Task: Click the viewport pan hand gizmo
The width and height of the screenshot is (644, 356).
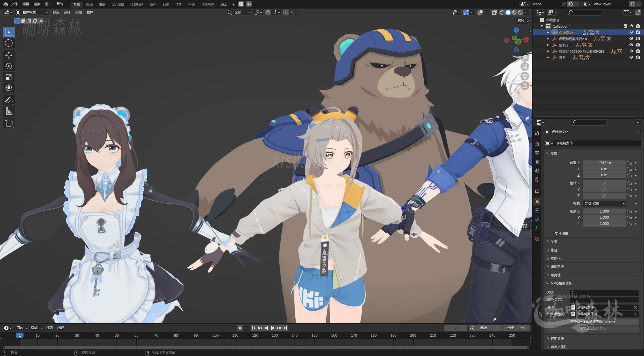Action: 525,67
